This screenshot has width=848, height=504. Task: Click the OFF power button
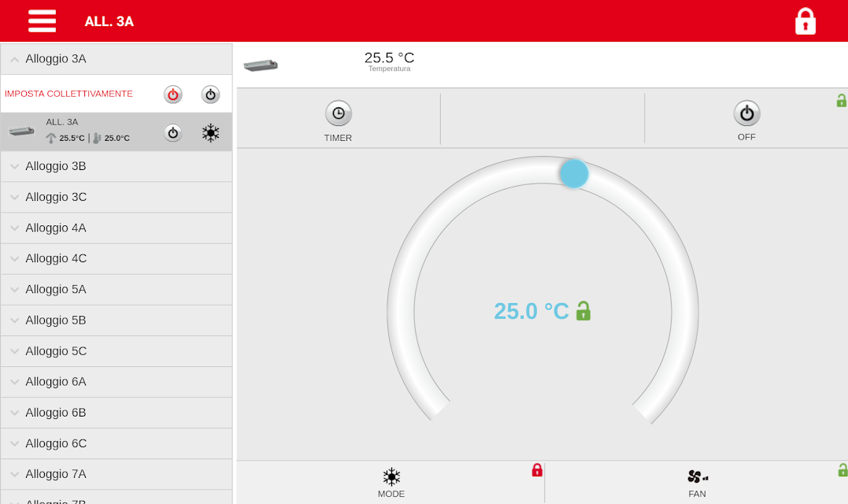[x=747, y=113]
